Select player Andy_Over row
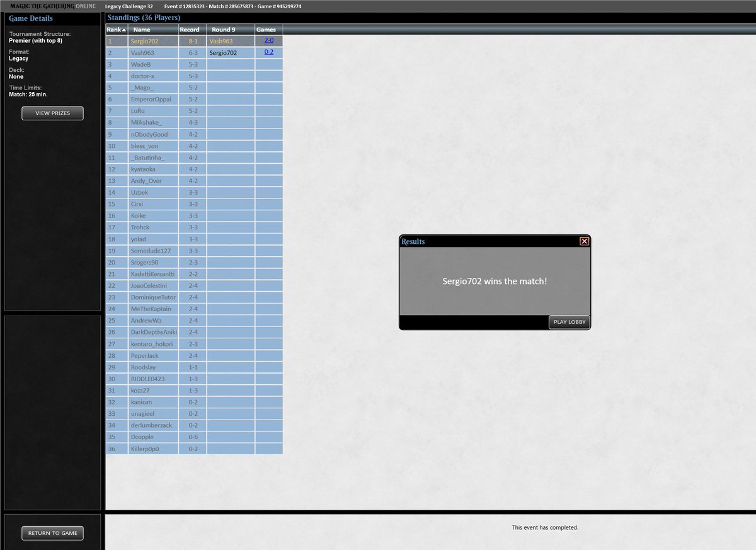The height and width of the screenshot is (550, 756). [194, 181]
